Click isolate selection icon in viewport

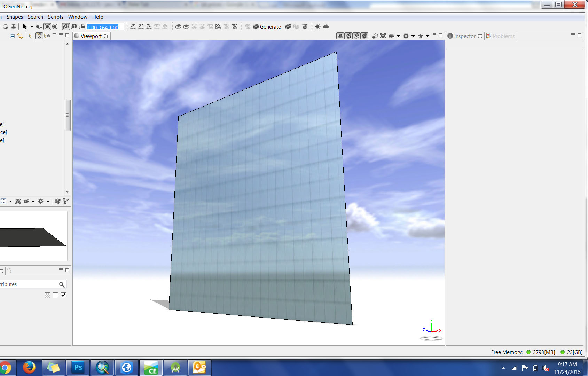tap(375, 36)
